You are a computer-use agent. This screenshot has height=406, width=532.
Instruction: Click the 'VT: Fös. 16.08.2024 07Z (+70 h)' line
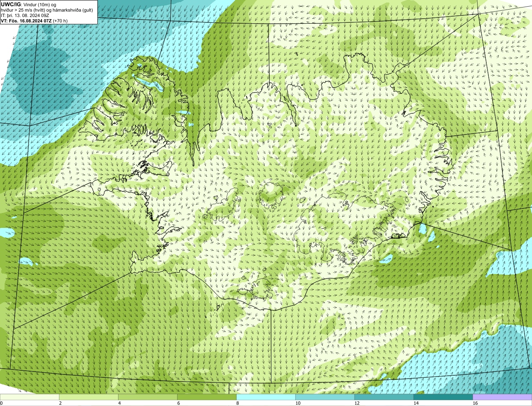point(34,21)
